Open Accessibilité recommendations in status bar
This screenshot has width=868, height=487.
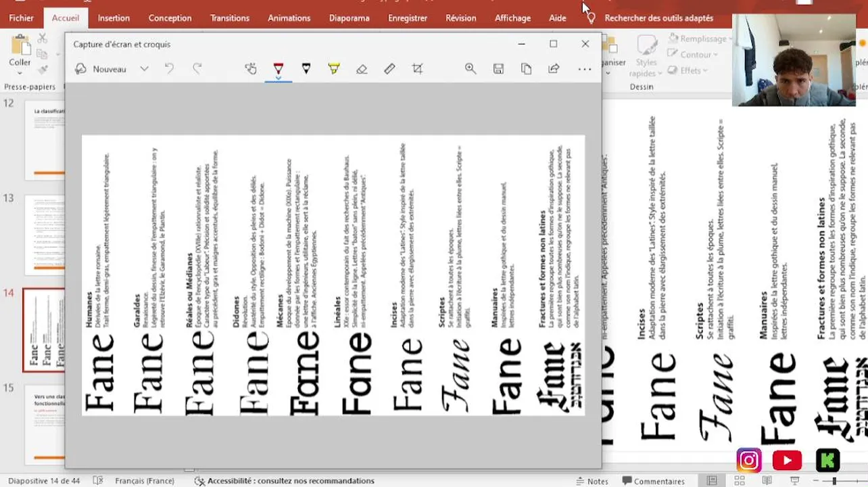tap(284, 481)
